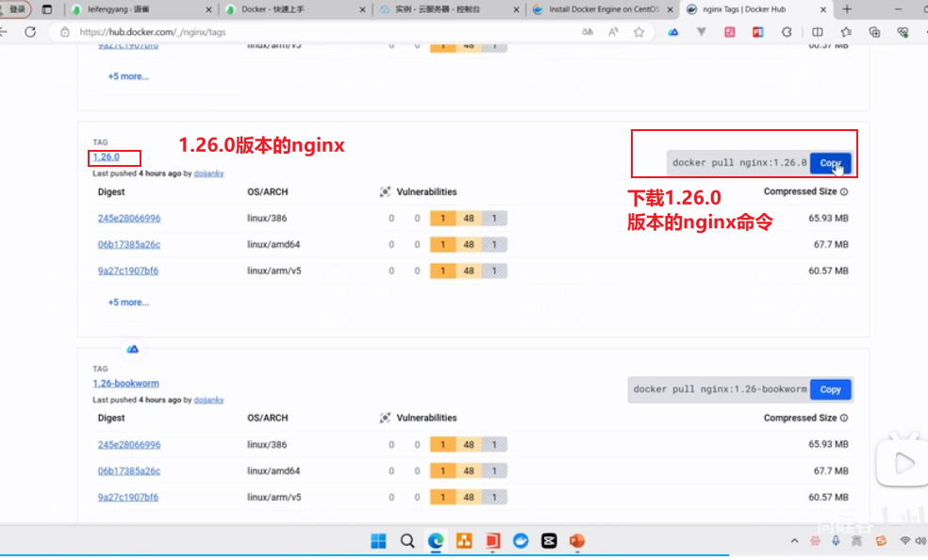Open the red PDF extension icon
The image size is (928, 560).
pyautogui.click(x=758, y=32)
